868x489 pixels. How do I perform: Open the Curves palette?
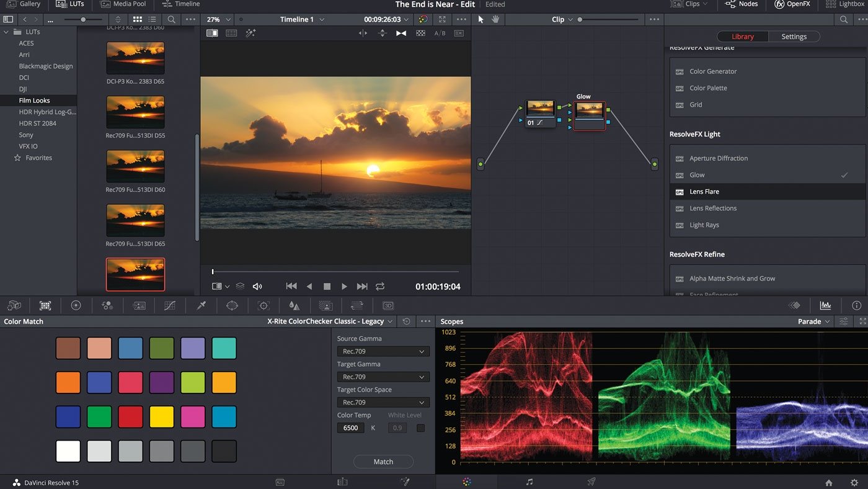169,305
